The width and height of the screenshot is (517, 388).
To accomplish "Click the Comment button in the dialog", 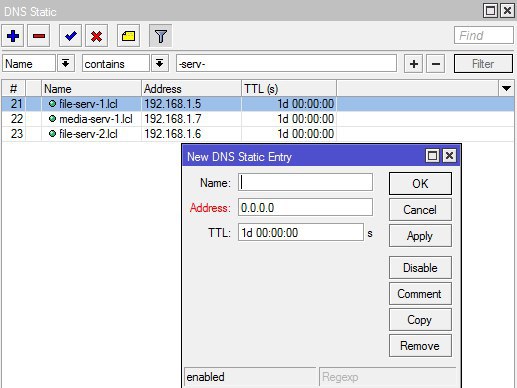I will [420, 294].
